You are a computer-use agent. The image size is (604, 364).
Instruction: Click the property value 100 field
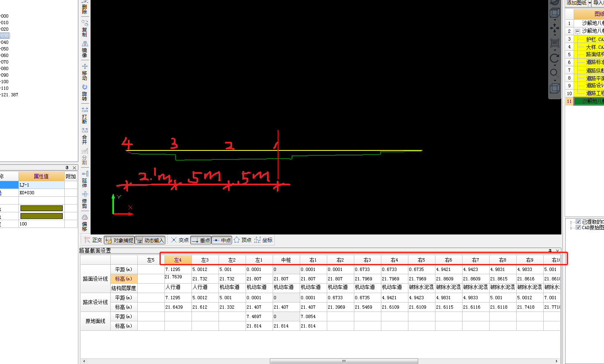click(x=41, y=224)
